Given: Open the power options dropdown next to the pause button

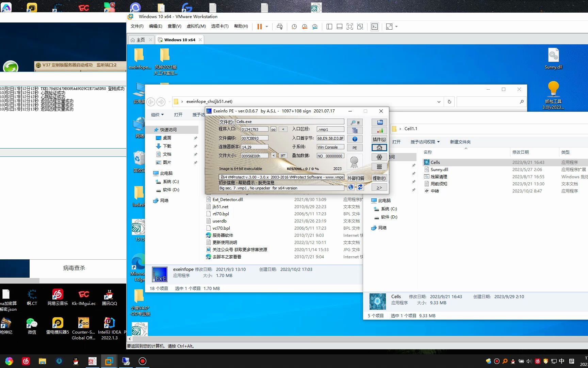Looking at the screenshot, I should point(267,27).
